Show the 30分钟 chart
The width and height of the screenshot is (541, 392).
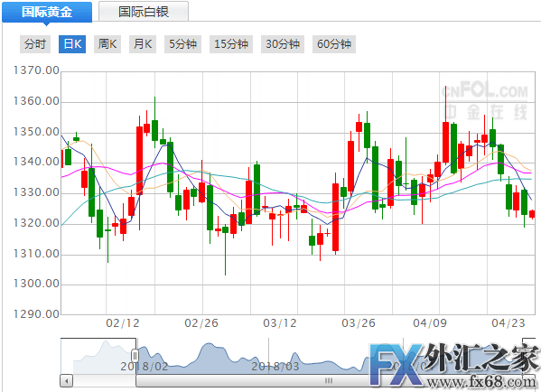point(283,44)
